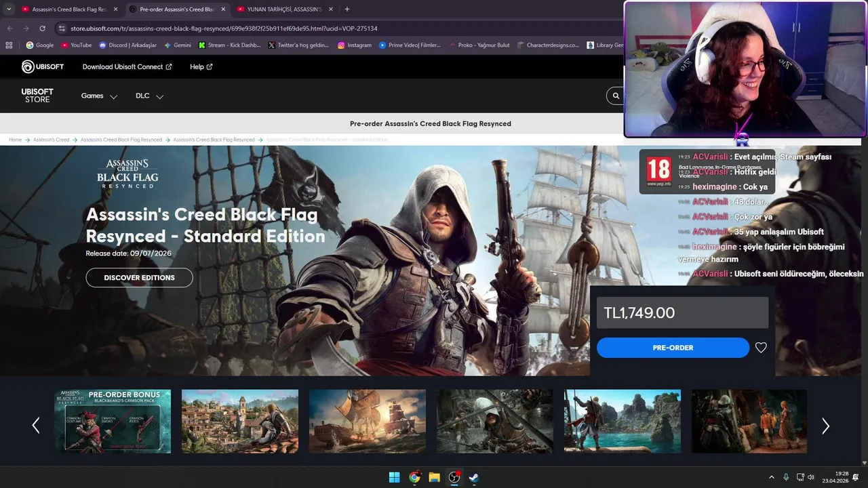Screen dimensions: 868x488
Task: Click the browser address bar URL
Action: coord(224,28)
